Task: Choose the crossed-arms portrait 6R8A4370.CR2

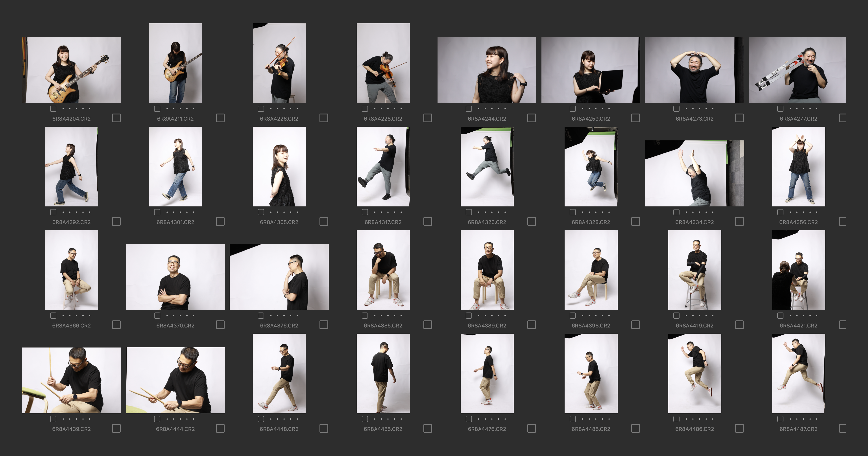Action: point(175,277)
